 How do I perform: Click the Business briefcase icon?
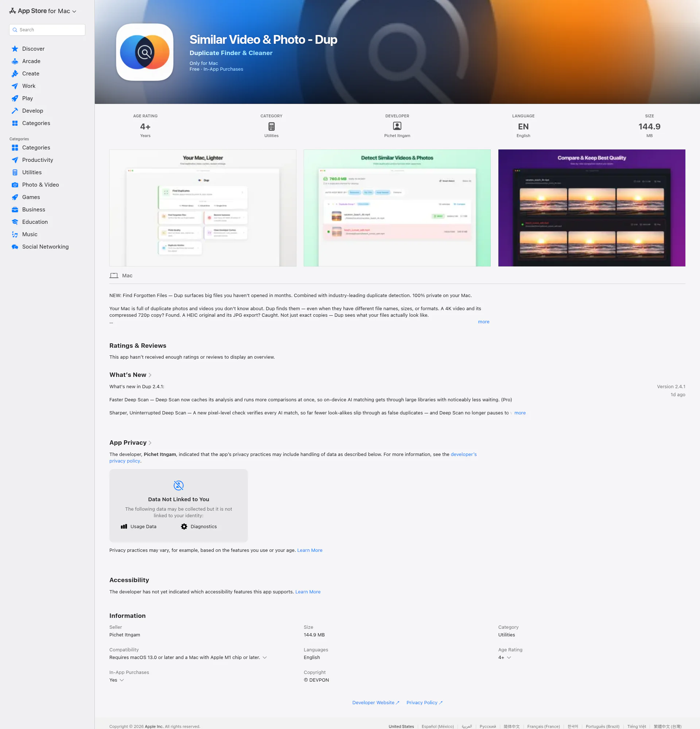(15, 209)
